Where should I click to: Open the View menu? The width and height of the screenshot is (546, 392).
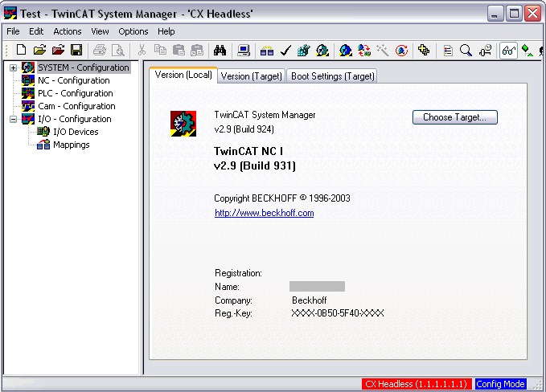pos(100,31)
